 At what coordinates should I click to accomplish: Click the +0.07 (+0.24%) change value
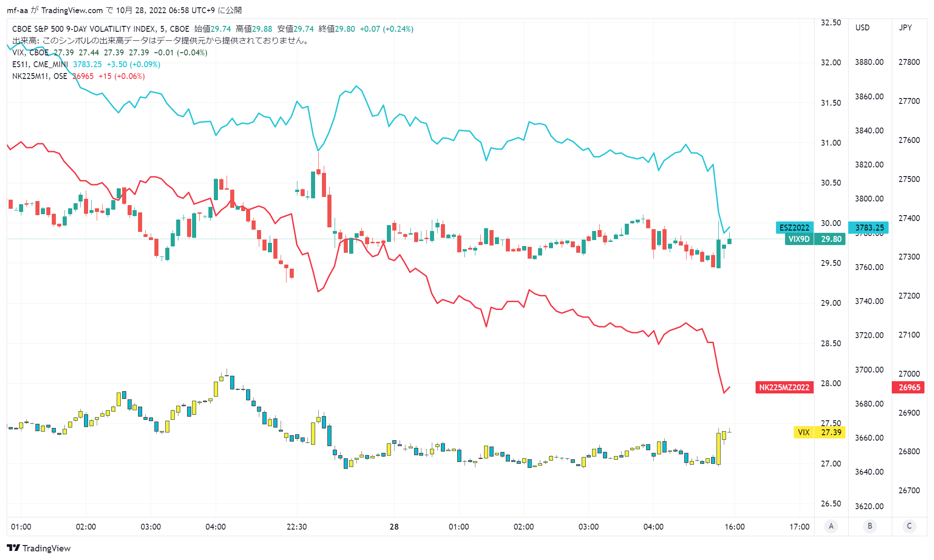[386, 29]
